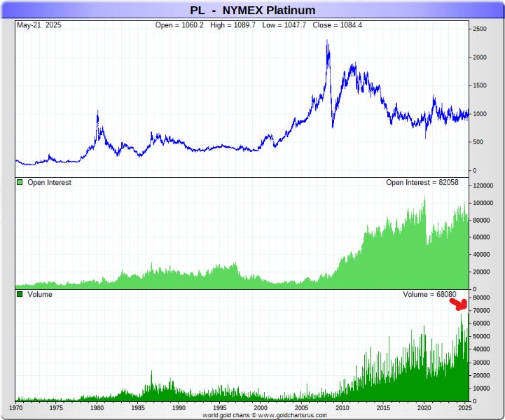Click the Open = 1060.2 value

pos(179,25)
